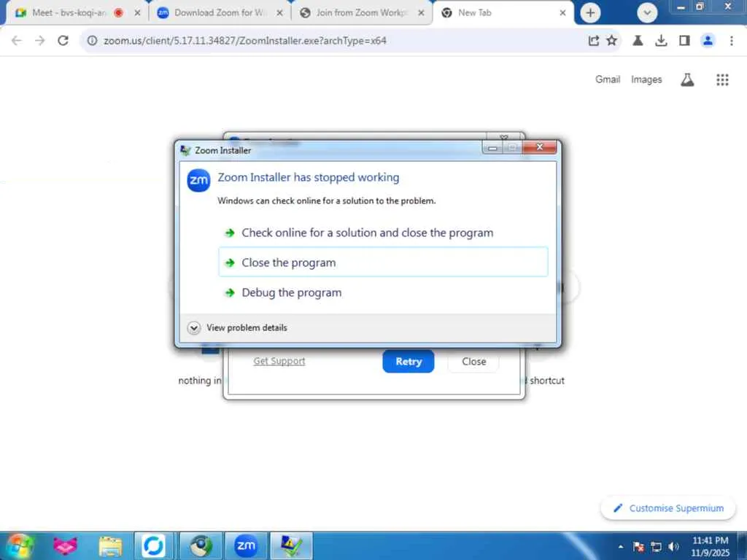
Task: Switch to Zoom app in taskbar
Action: point(246,545)
